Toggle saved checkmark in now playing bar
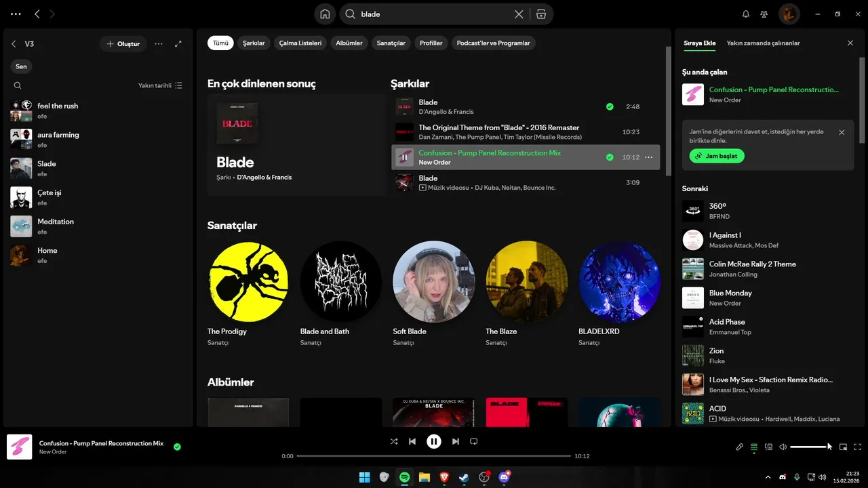 click(x=177, y=447)
